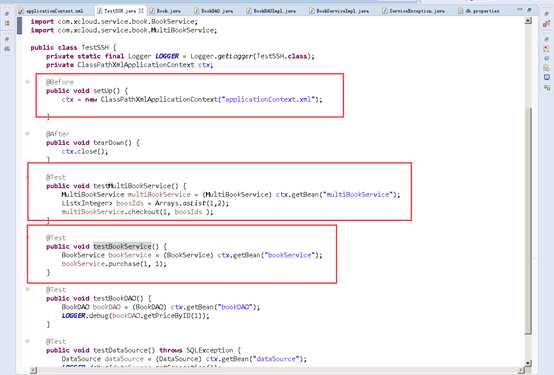Click the multiBookService.checkout call line
554x375 pixels.
pyautogui.click(x=137, y=212)
